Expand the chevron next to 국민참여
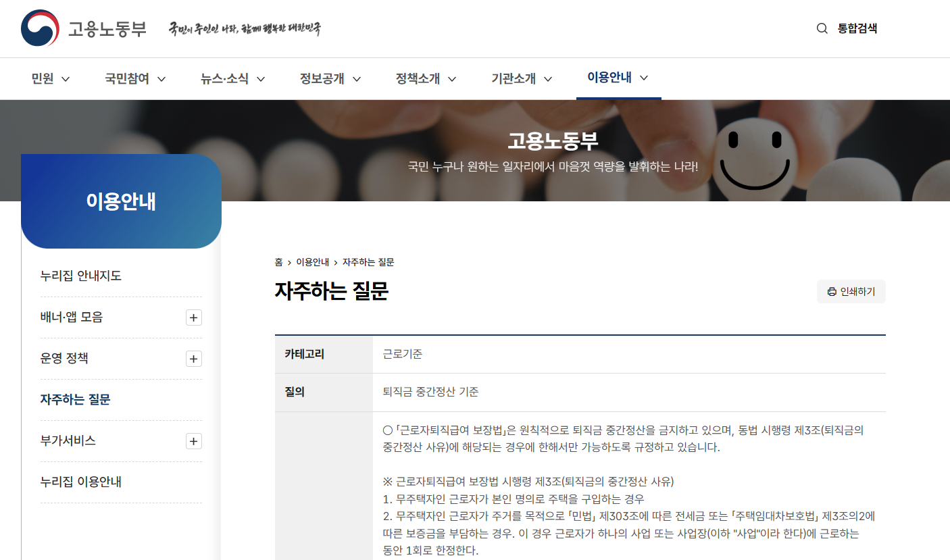 (x=161, y=79)
